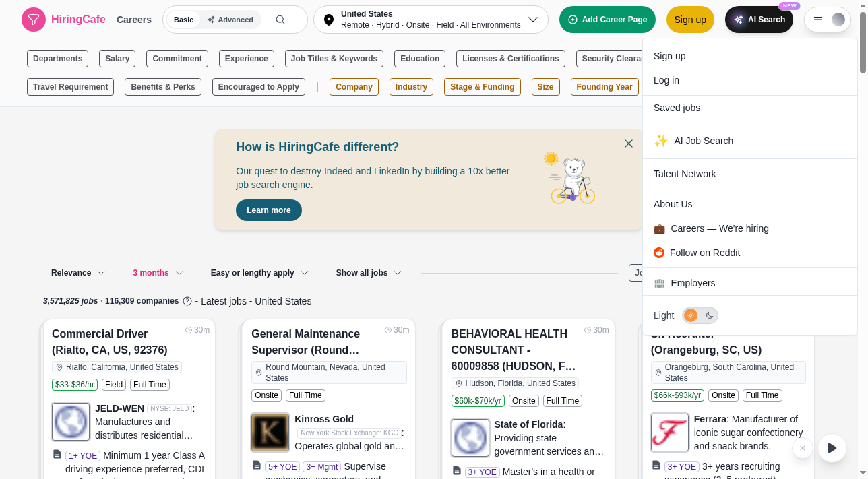Open Saved jobs menu item
This screenshot has width=868, height=479.
coord(750,108)
